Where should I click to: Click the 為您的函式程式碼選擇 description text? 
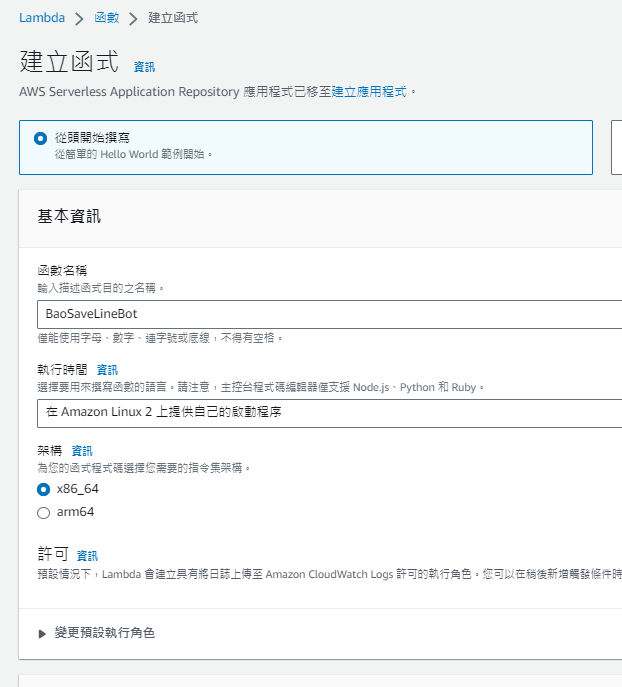[x=144, y=468]
